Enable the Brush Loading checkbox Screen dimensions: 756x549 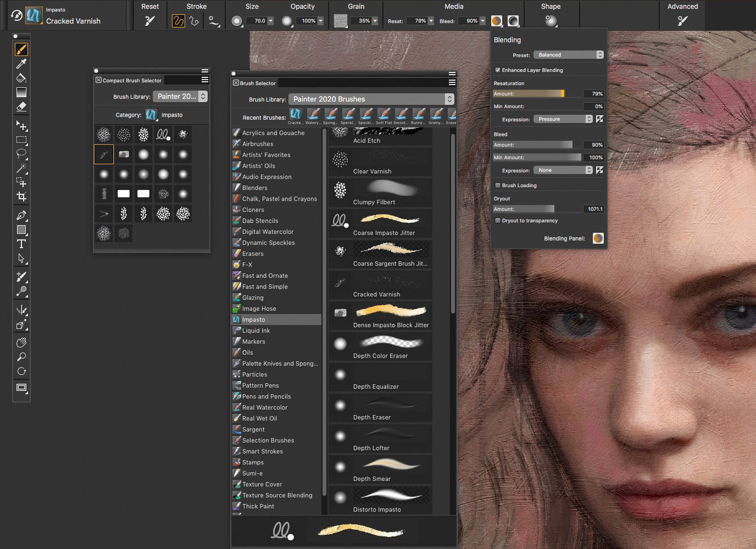[x=498, y=186]
